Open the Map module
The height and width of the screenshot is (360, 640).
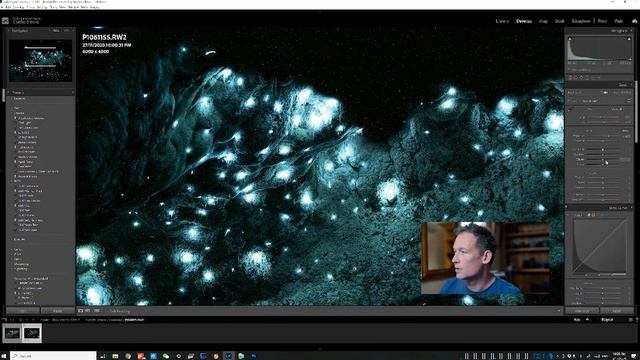(x=543, y=21)
